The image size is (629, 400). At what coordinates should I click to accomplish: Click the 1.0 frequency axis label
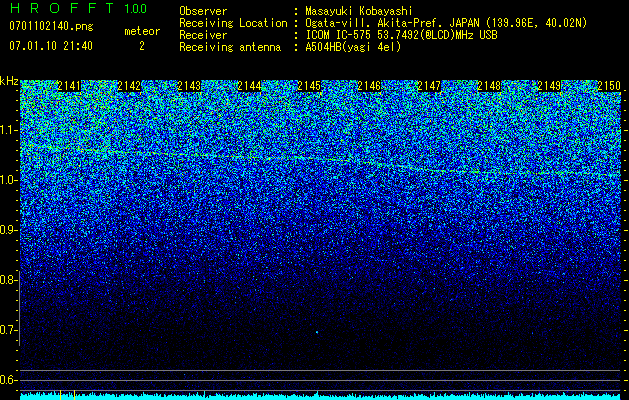8,180
